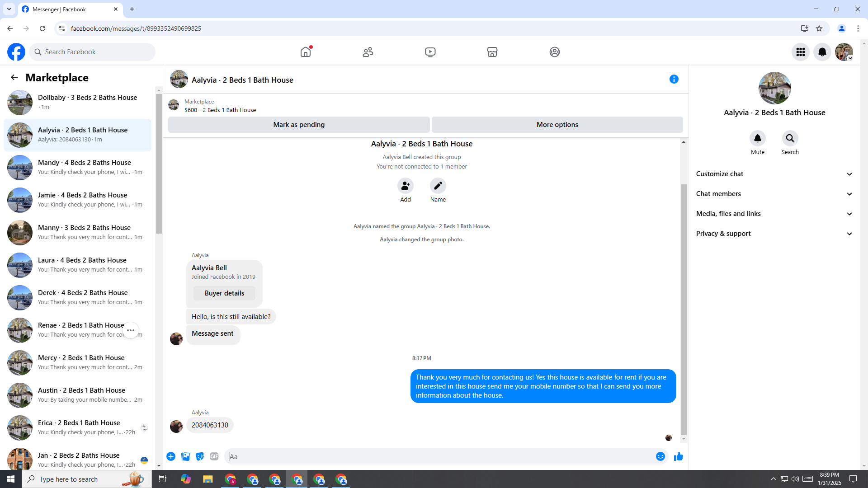Screen dimensions: 868x488
Task: Open Jamie 4 Beds 2 Baths conversation
Action: coord(78,200)
